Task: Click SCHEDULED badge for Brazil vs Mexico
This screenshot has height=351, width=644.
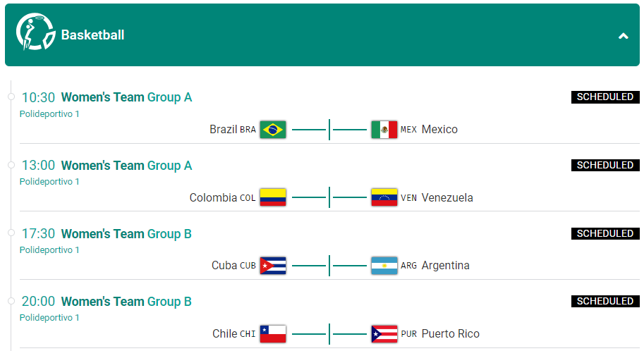Action: coord(605,97)
